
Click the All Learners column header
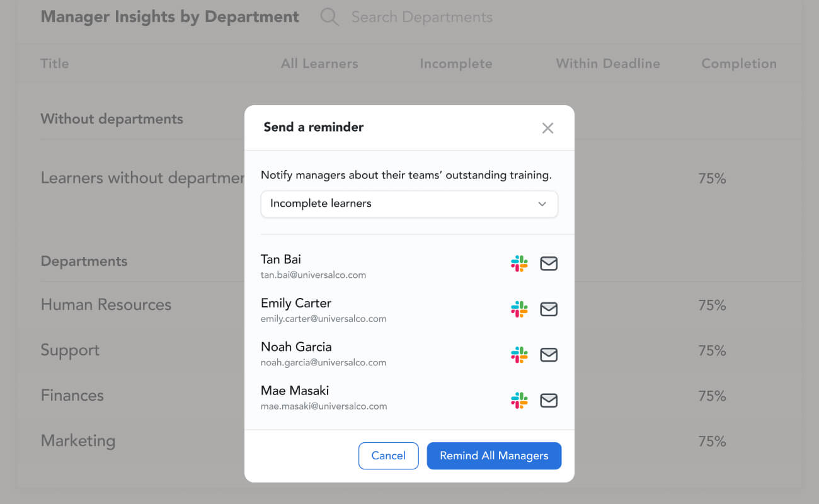(x=319, y=64)
